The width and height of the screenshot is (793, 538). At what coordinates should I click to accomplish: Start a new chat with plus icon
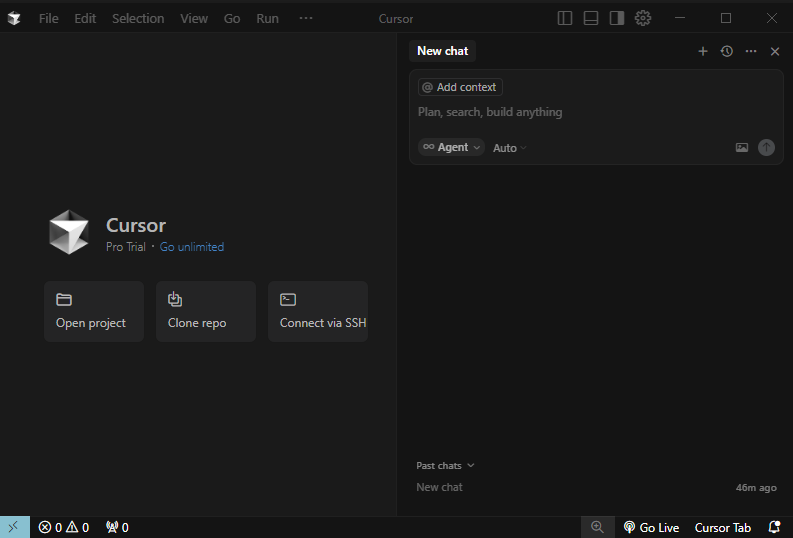[702, 51]
